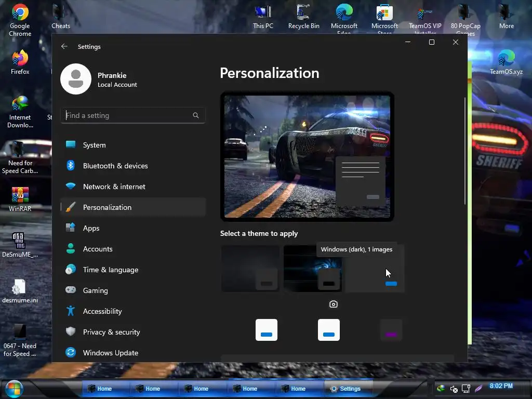
Task: Select the Personalization category
Action: point(132,207)
